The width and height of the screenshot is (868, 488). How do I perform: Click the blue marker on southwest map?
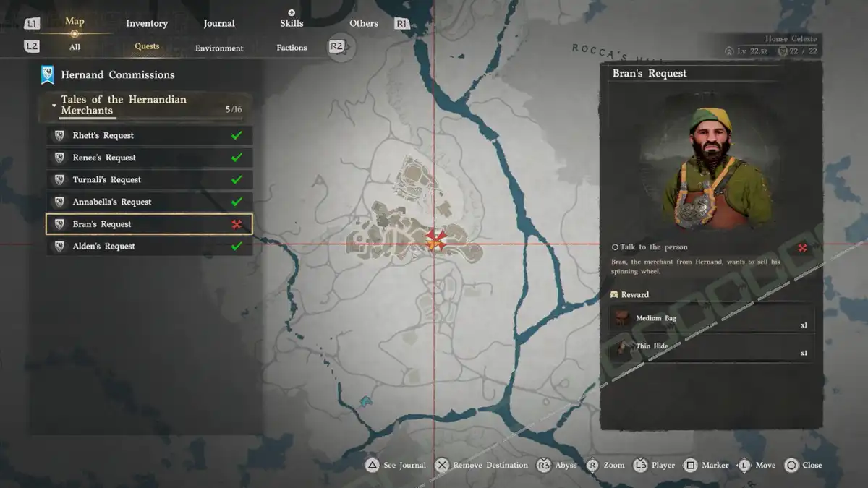pyautogui.click(x=365, y=401)
